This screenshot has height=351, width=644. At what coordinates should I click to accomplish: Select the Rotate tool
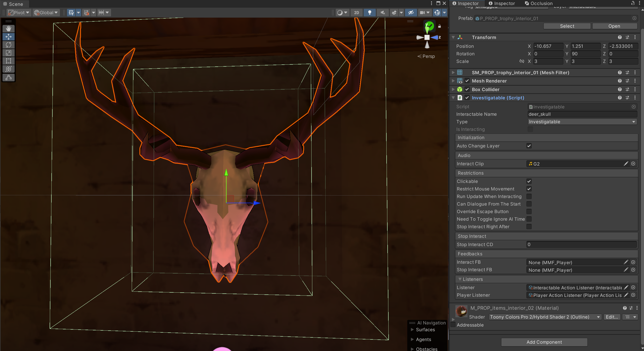9,45
